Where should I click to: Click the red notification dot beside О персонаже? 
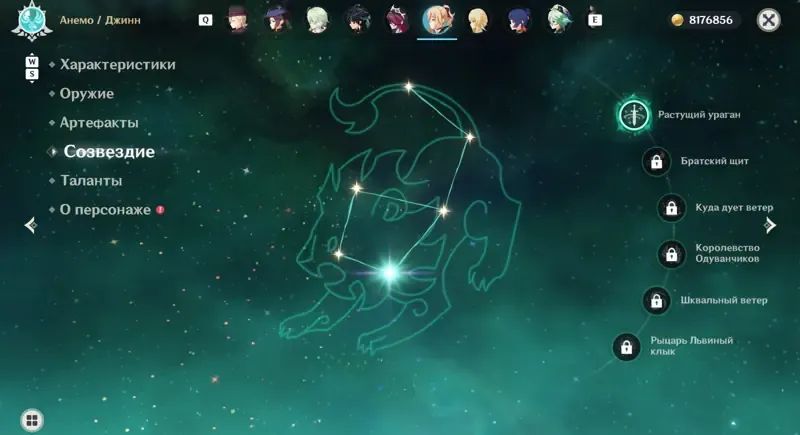tap(160, 210)
